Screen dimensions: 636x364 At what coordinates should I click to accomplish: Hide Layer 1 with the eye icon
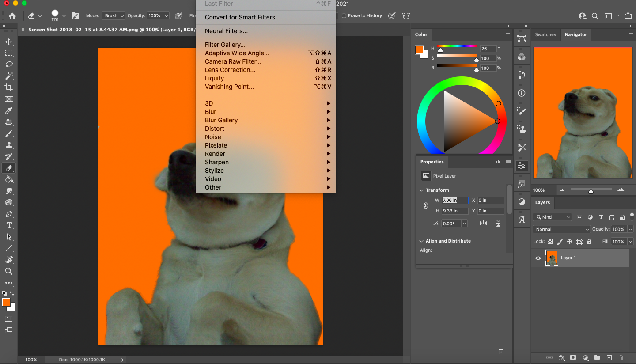point(538,258)
